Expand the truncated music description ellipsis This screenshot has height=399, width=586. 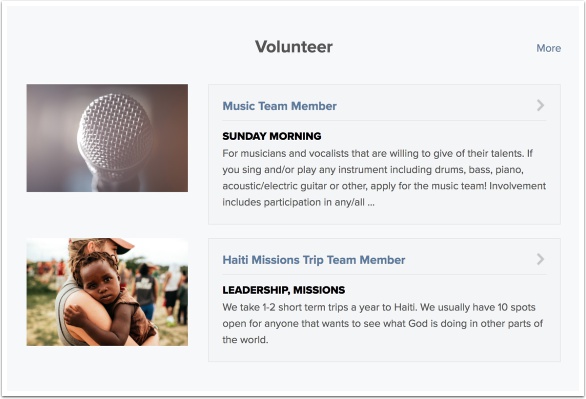370,204
